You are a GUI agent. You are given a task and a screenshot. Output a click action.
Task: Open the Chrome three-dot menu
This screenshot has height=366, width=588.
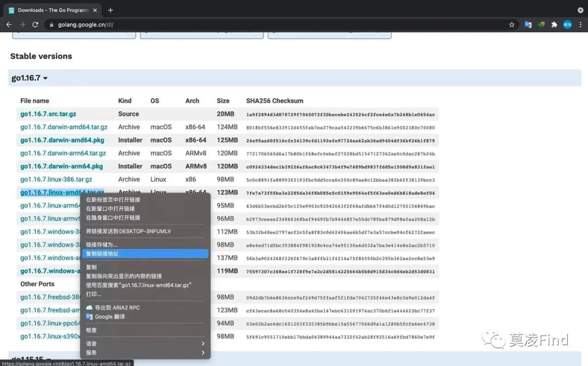580,25
